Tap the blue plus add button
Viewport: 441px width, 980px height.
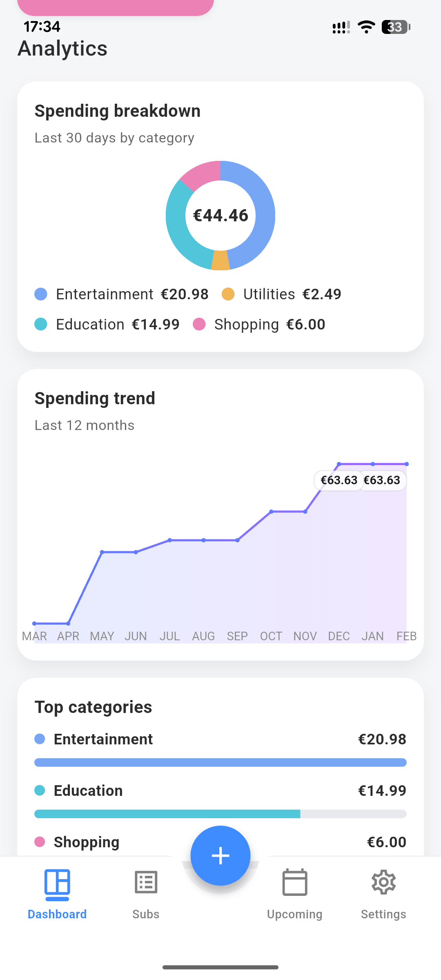point(220,855)
